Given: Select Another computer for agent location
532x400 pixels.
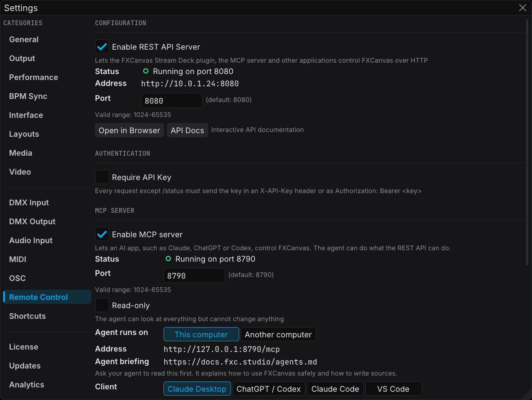Looking at the screenshot, I should pos(278,335).
